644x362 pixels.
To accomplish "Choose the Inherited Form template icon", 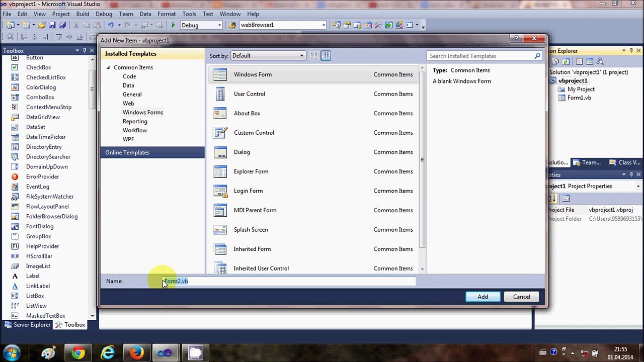I will click(x=220, y=249).
